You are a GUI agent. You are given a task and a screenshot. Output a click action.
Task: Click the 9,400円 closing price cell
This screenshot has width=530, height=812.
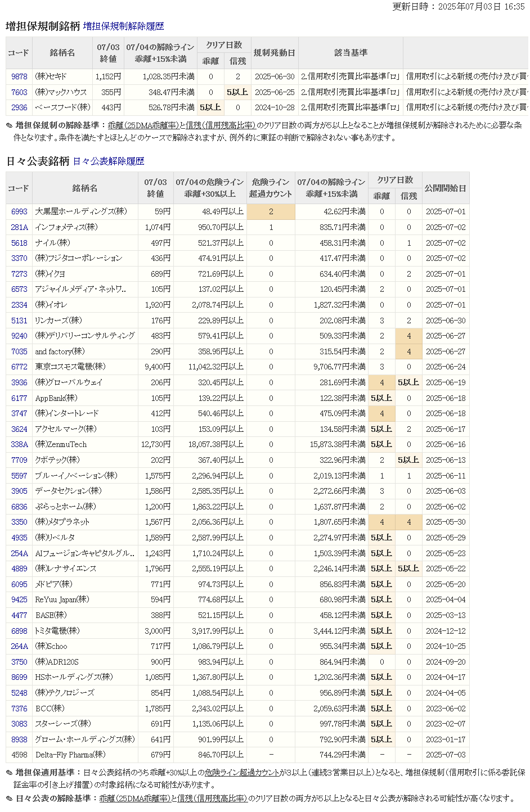(156, 367)
